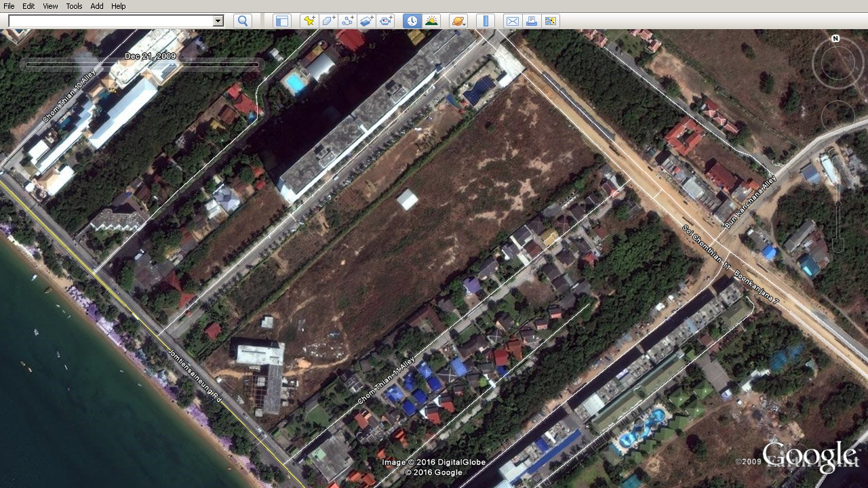Click the Email envelope icon

pos(512,21)
